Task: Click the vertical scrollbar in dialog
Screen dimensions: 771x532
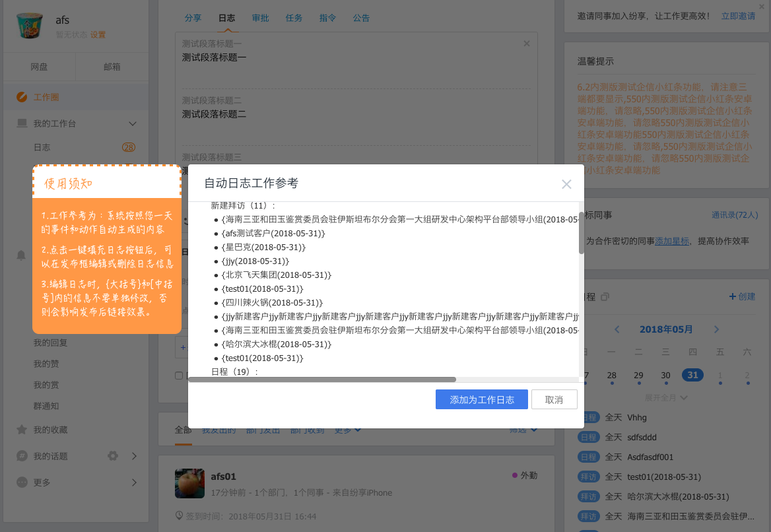Action: click(581, 232)
